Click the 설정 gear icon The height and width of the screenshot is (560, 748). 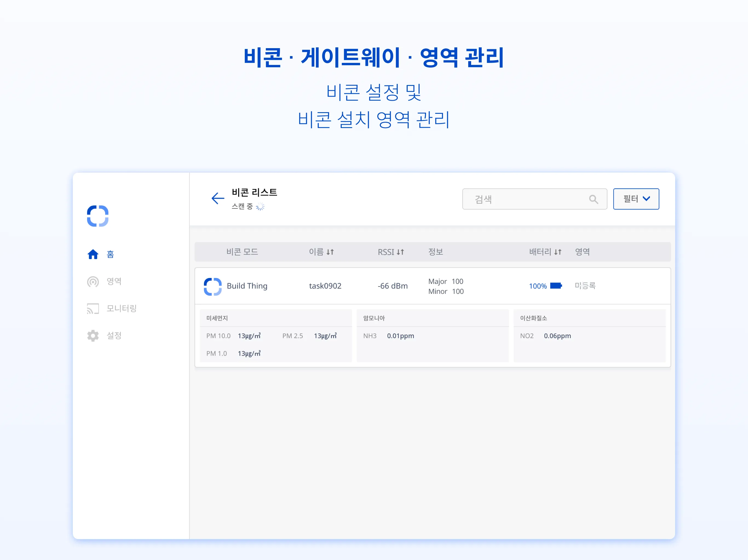point(93,335)
